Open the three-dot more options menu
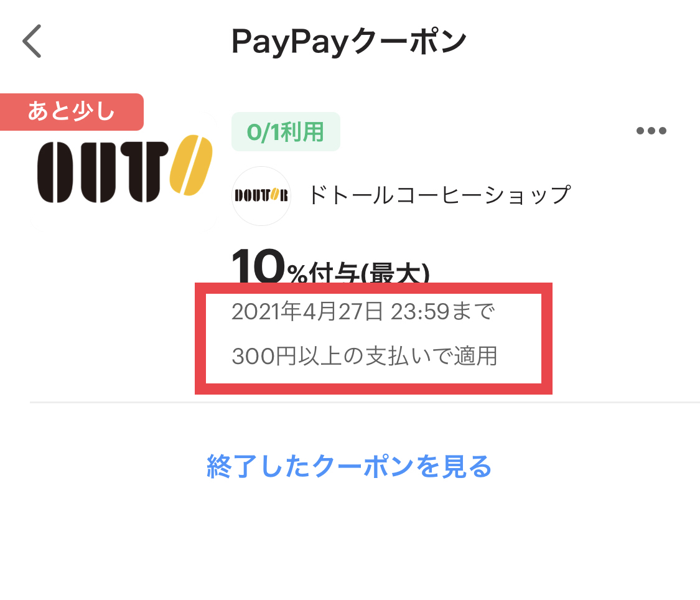700x600 pixels. 651,131
